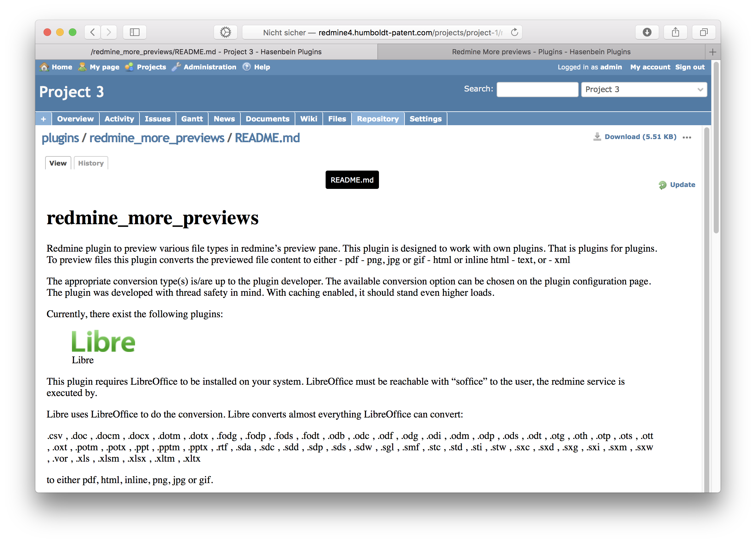
Task: Click the My page user icon
Action: pos(82,67)
